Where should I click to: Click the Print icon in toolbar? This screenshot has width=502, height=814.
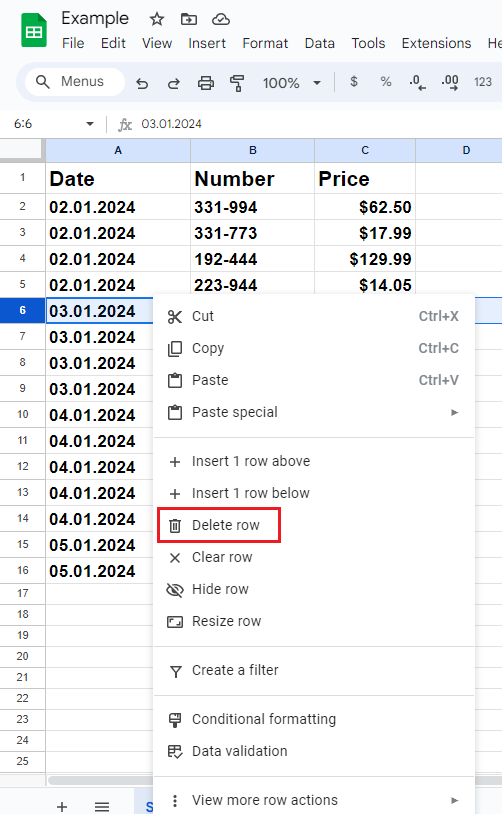pos(206,83)
